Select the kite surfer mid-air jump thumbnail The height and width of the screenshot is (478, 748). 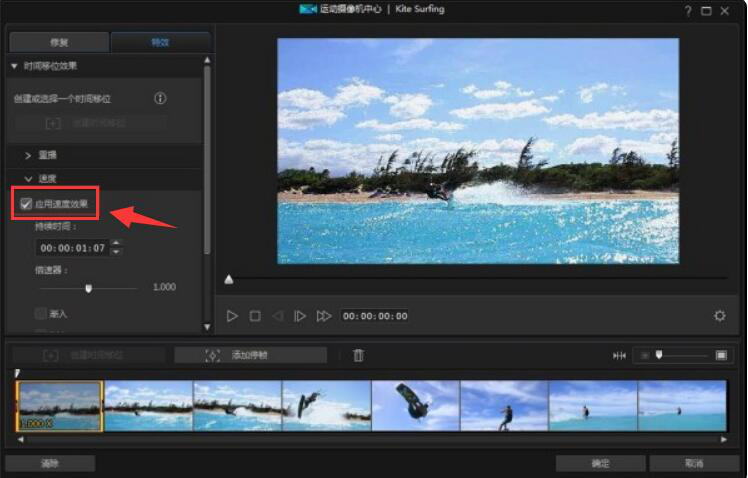415,406
